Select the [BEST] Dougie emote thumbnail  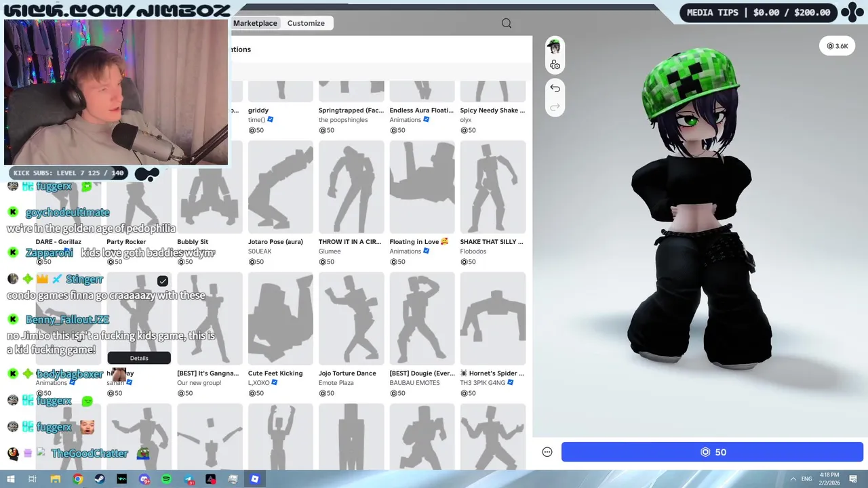[x=422, y=318]
